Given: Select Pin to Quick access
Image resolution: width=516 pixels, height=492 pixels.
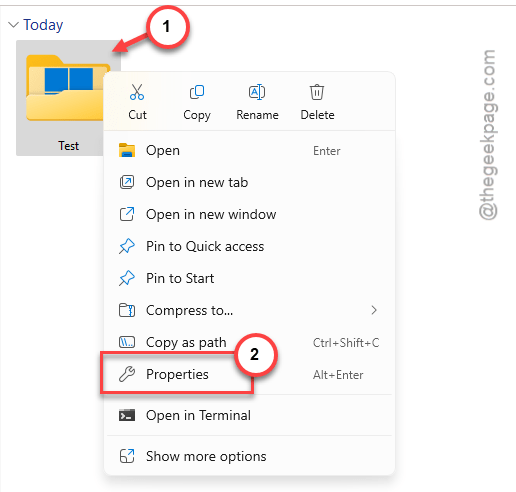Looking at the screenshot, I should [249, 246].
